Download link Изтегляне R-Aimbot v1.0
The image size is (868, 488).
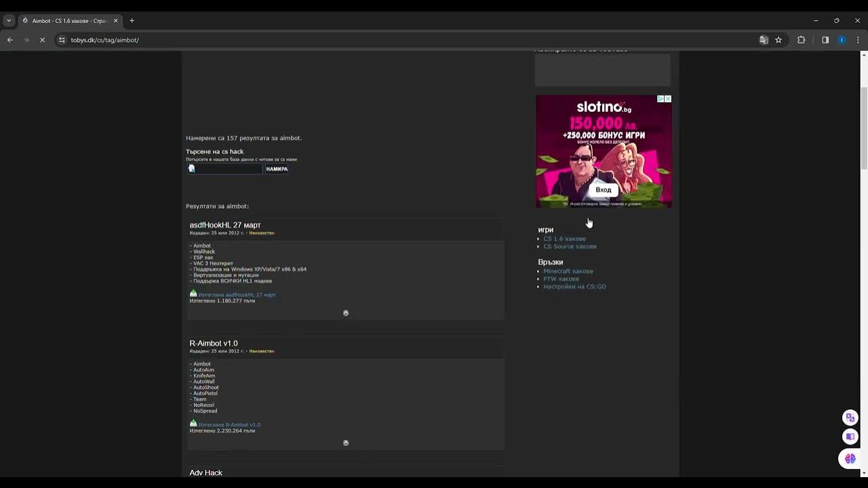(x=229, y=425)
